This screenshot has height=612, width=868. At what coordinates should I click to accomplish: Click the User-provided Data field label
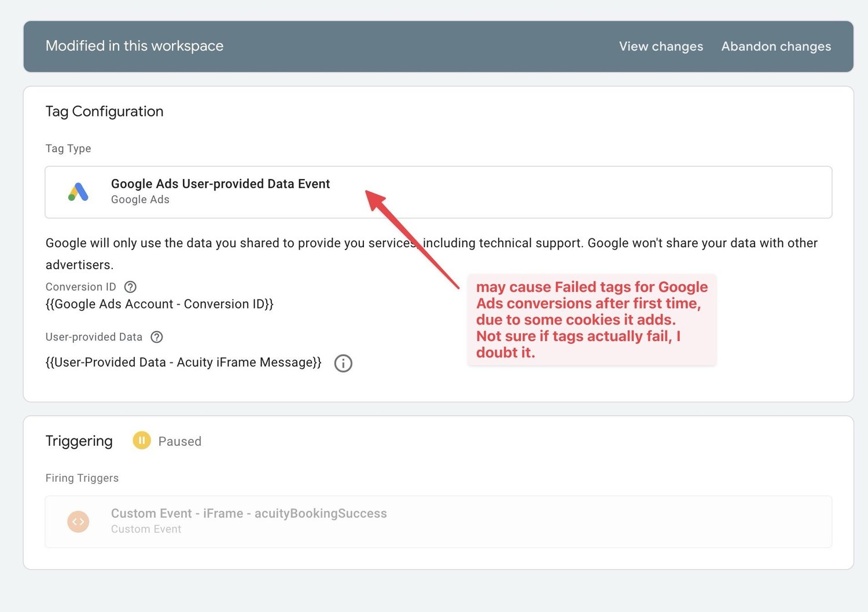tap(94, 337)
